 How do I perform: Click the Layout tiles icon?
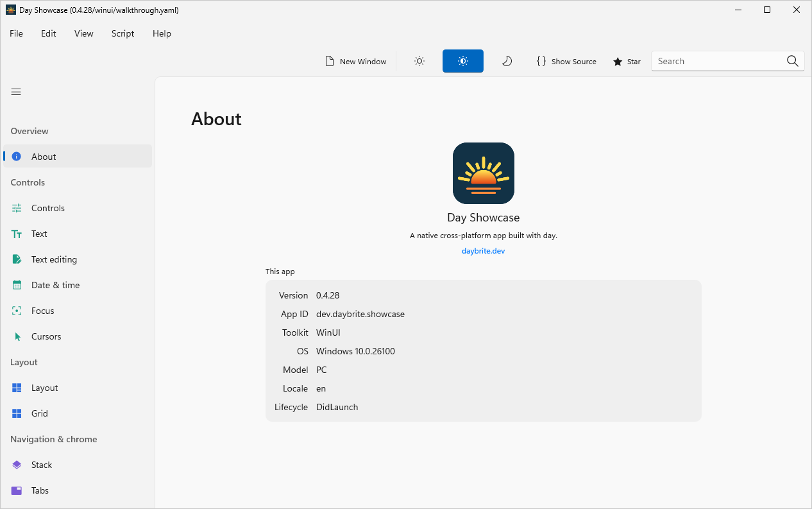(x=17, y=388)
